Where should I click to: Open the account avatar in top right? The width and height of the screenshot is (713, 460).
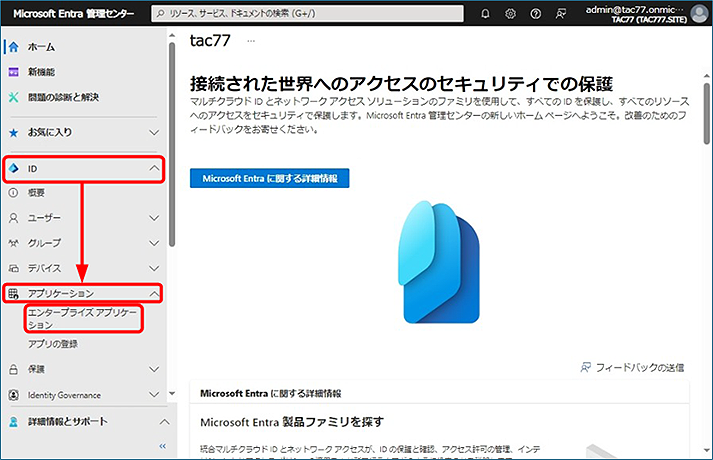(x=699, y=14)
